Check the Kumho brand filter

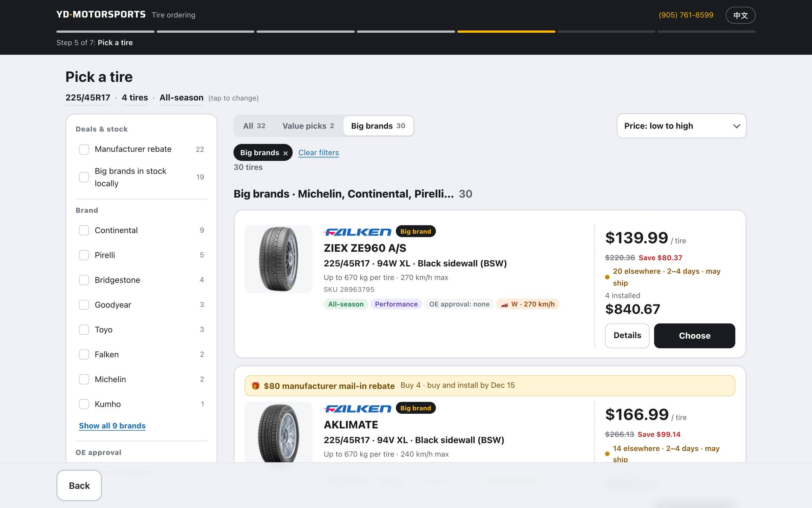[x=84, y=404]
